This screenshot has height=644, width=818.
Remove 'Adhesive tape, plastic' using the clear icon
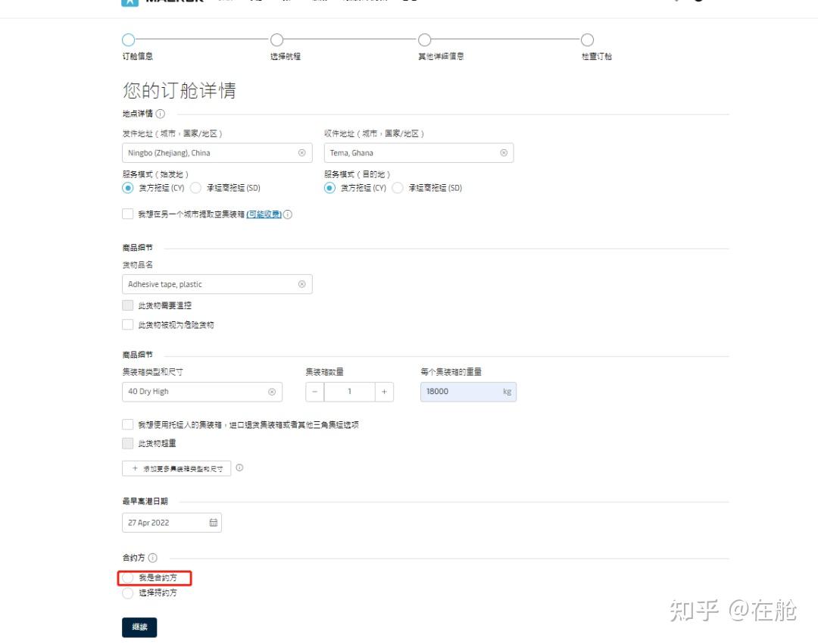tap(301, 283)
